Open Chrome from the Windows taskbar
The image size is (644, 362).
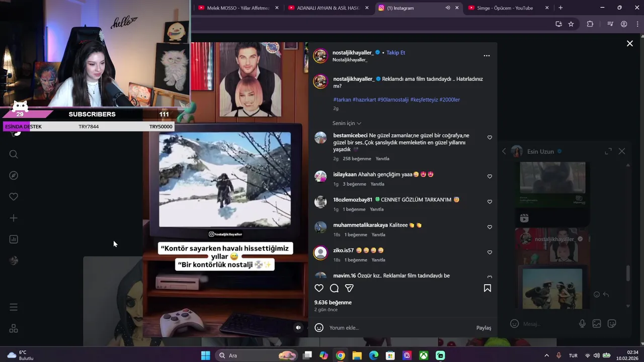tap(340, 355)
